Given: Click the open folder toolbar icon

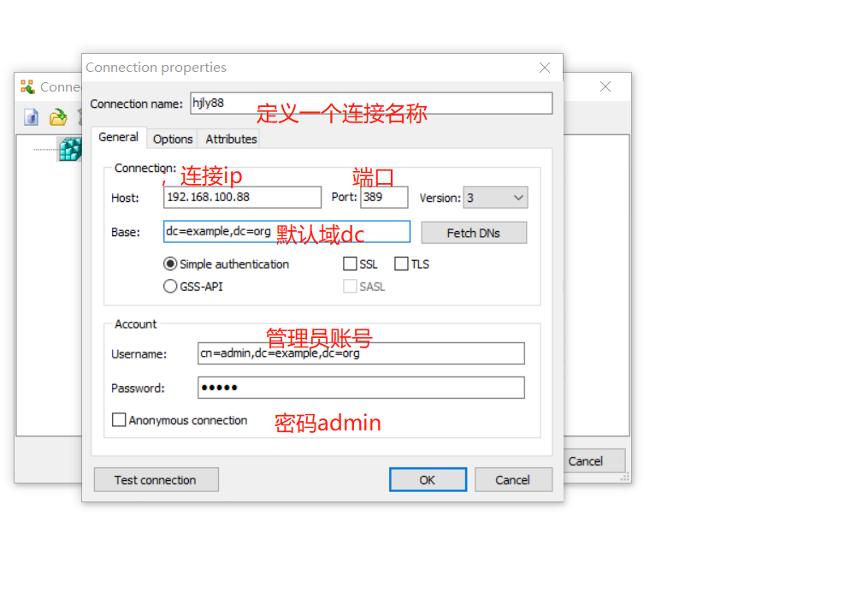Looking at the screenshot, I should 57,117.
